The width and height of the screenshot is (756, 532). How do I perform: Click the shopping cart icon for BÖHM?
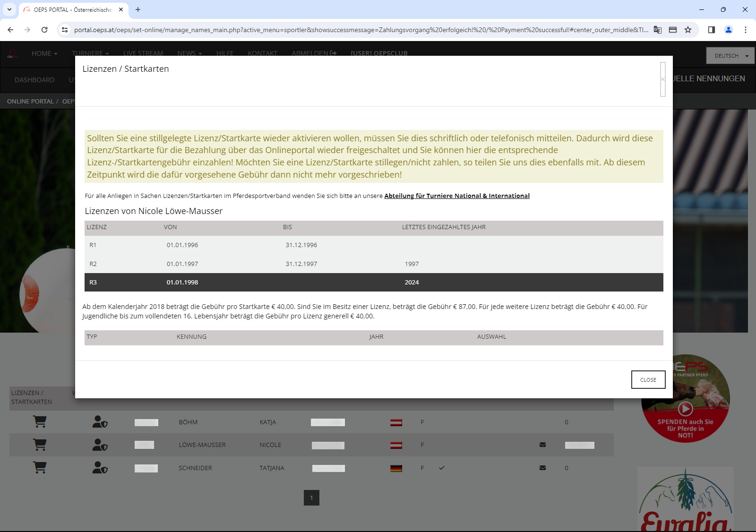pyautogui.click(x=40, y=421)
